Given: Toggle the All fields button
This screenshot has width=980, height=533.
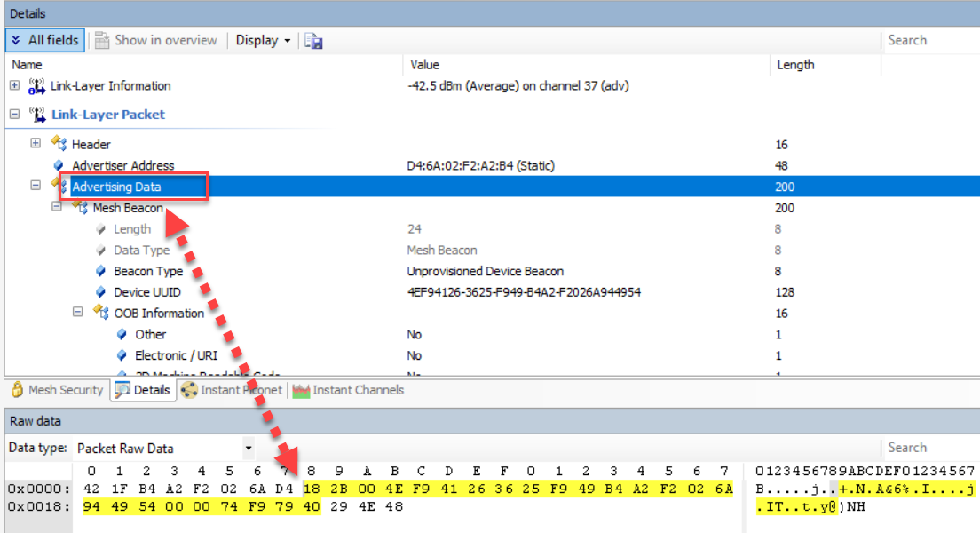Looking at the screenshot, I should [45, 40].
